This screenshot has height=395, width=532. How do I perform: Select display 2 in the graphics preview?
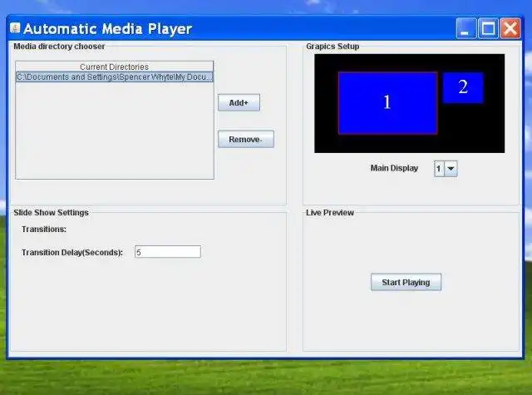point(463,87)
